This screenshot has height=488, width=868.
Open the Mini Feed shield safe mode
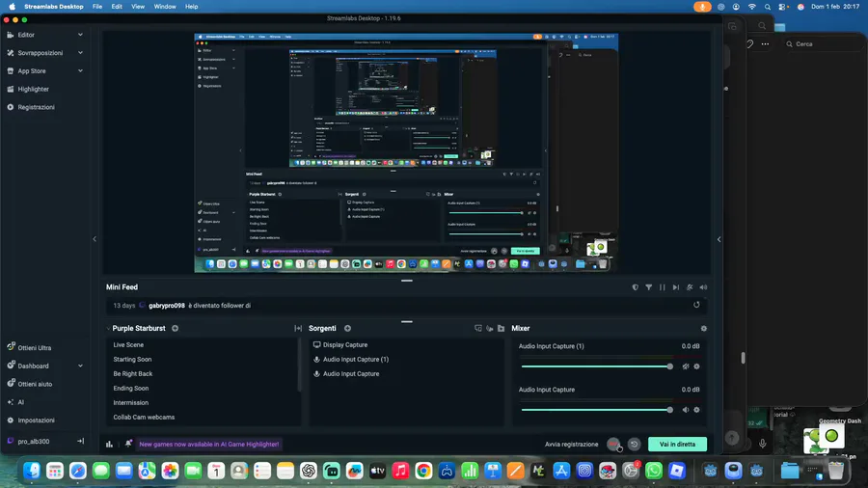(635, 287)
